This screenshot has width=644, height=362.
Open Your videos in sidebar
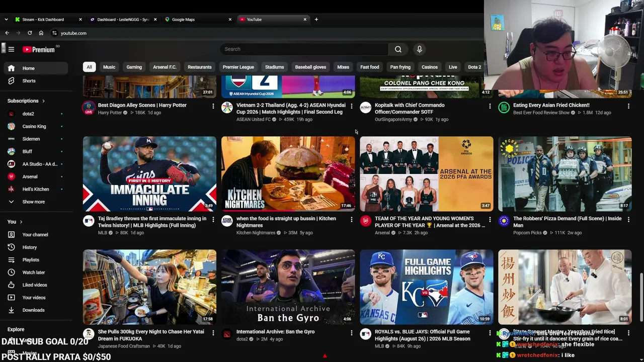point(35,298)
